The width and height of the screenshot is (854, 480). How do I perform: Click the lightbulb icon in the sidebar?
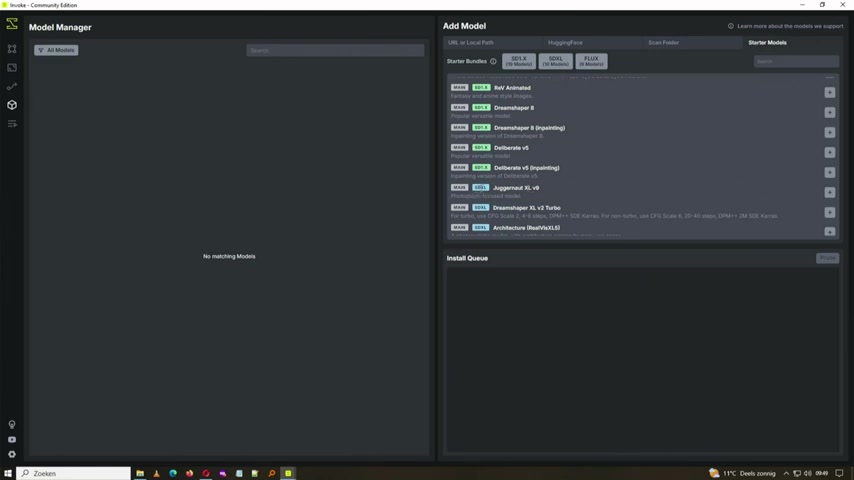[12, 424]
